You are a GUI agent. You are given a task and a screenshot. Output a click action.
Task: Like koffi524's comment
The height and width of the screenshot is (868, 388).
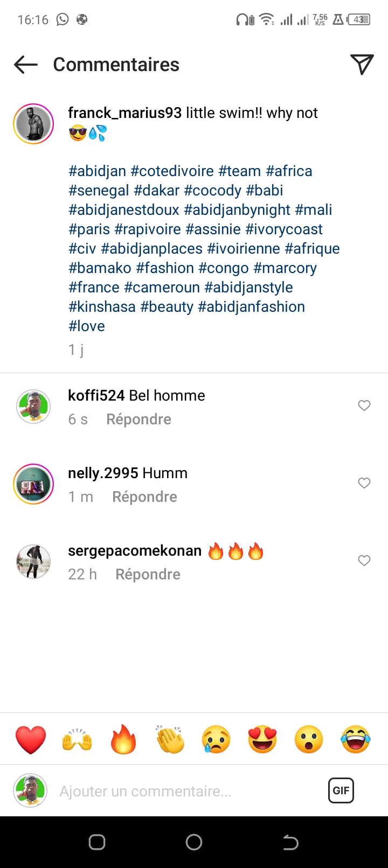(x=364, y=405)
